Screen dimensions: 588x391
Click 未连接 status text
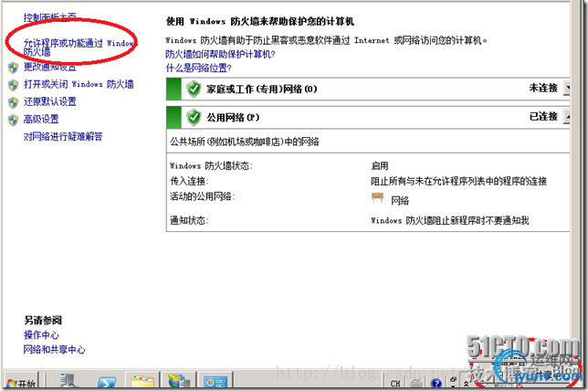(x=543, y=88)
